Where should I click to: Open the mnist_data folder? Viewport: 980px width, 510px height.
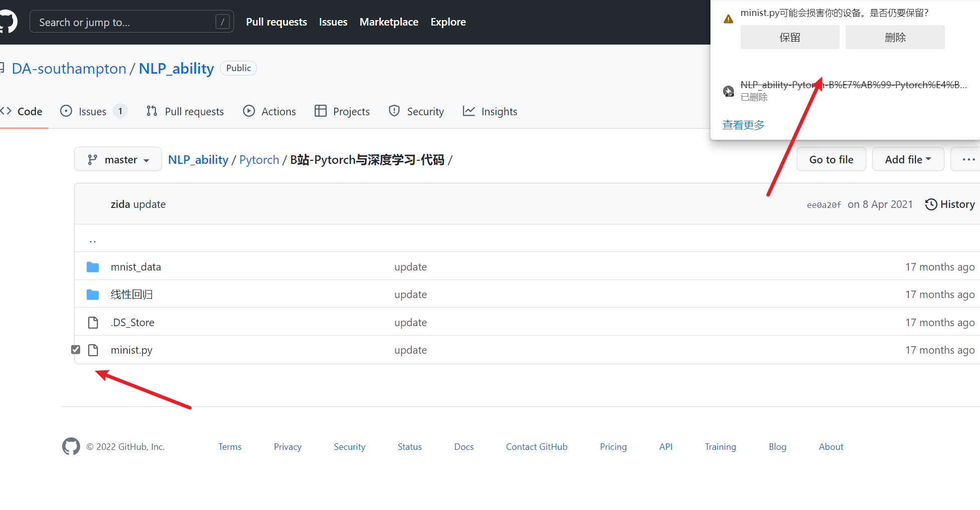click(136, 267)
